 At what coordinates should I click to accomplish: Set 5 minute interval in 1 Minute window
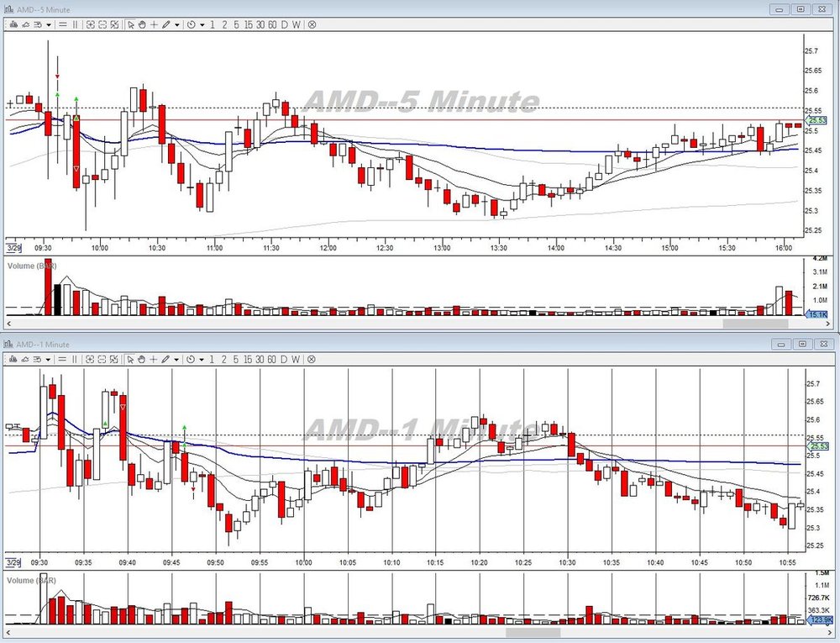[236, 359]
